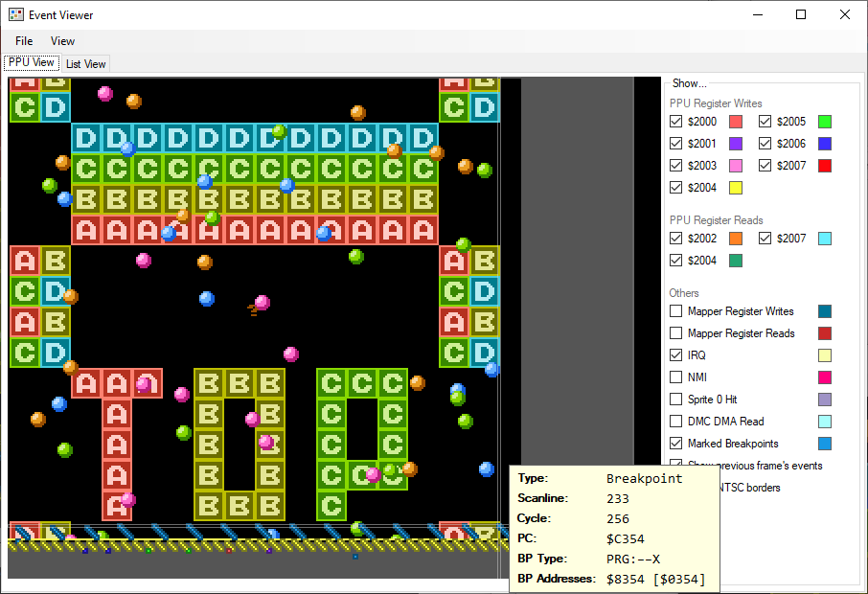Enable the Sprite 0 Hit checkbox

(676, 400)
